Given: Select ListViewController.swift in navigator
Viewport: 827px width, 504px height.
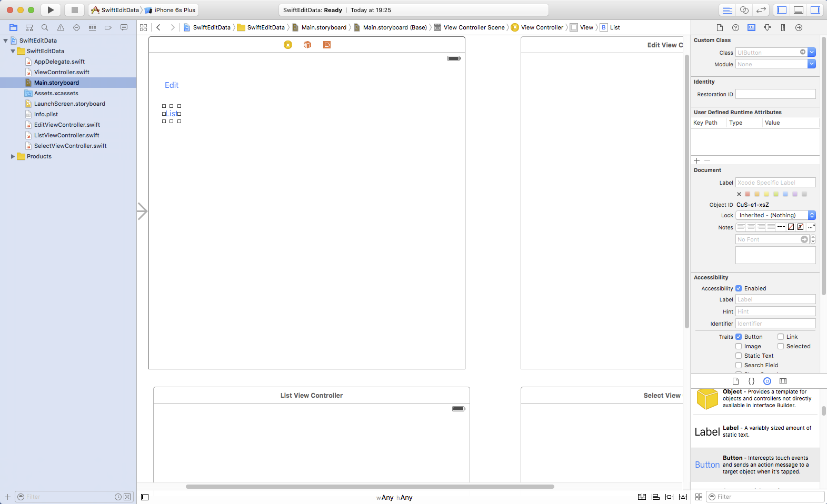Looking at the screenshot, I should (66, 135).
